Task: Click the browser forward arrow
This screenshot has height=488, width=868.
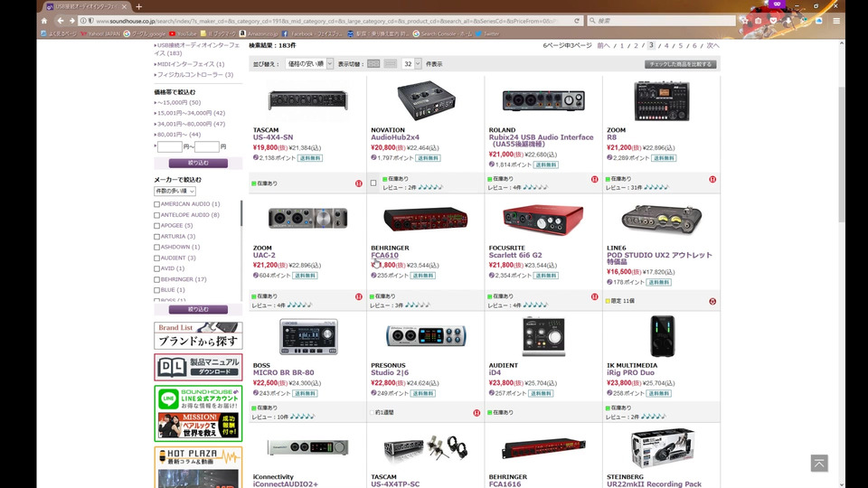Action: [x=72, y=21]
